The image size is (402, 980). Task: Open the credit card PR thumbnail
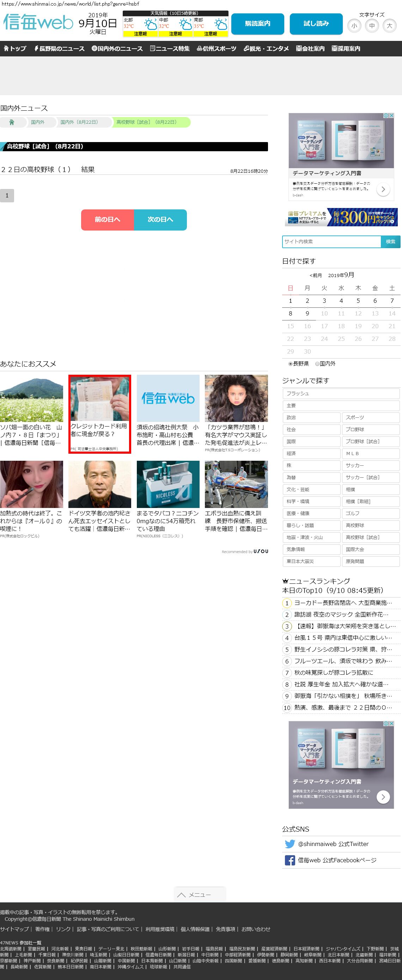pyautogui.click(x=100, y=398)
